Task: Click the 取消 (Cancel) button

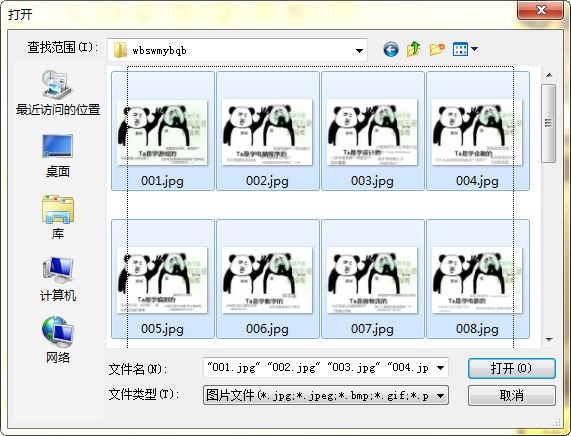Action: click(x=511, y=395)
